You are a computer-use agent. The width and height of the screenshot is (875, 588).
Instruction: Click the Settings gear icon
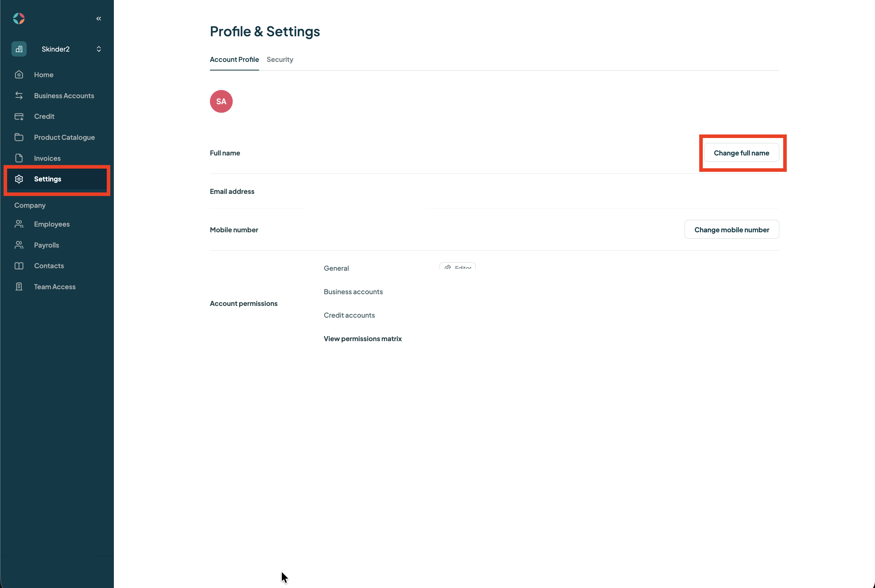click(19, 179)
